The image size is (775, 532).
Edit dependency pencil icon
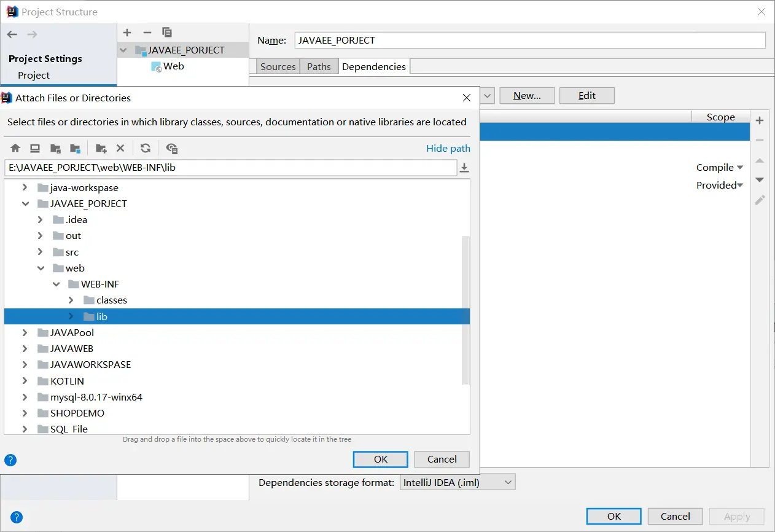pyautogui.click(x=760, y=200)
